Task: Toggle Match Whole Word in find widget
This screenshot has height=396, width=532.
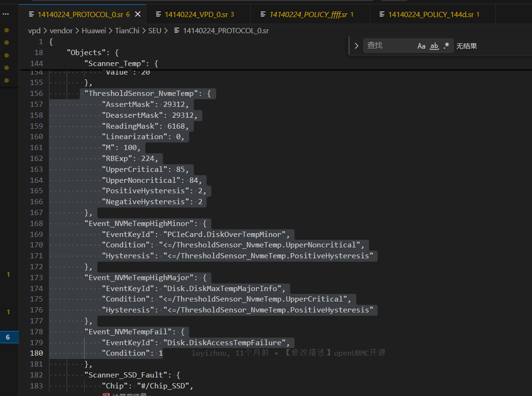Action: tap(434, 46)
